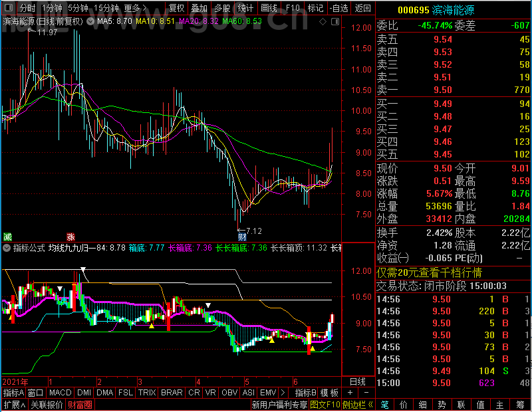Expand the dropdown beside 滨海能源 chart title
Viewport: 532px width, 412px height.
[x=90, y=22]
